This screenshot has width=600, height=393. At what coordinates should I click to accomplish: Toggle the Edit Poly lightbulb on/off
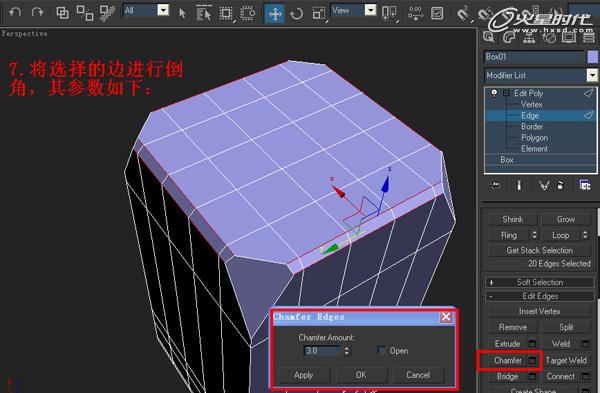click(x=494, y=93)
